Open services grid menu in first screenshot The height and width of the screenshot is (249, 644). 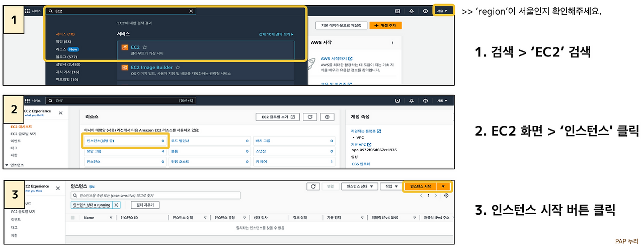tap(27, 11)
